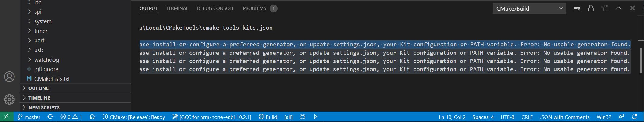Click the output panel vertical scrollbar
Screen dimensions: 644x122
pyautogui.click(x=641, y=59)
